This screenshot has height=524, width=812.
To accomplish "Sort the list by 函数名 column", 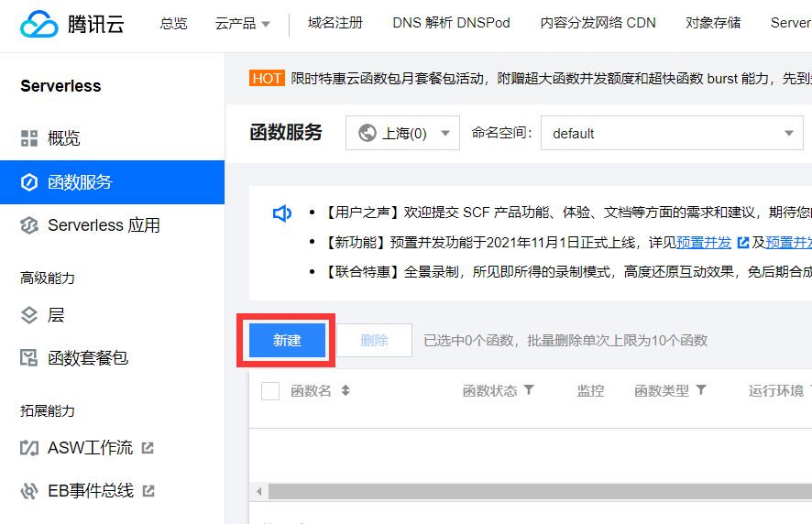I will coord(346,390).
